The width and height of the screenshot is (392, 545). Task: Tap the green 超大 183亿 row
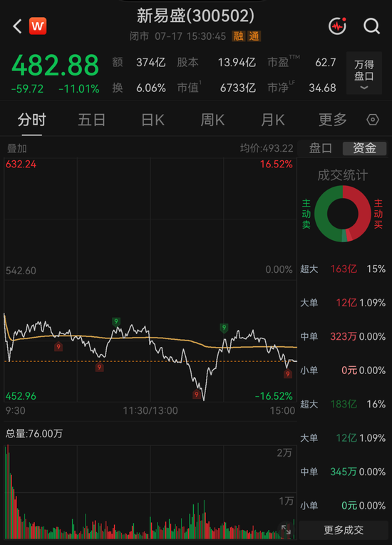[343, 404]
